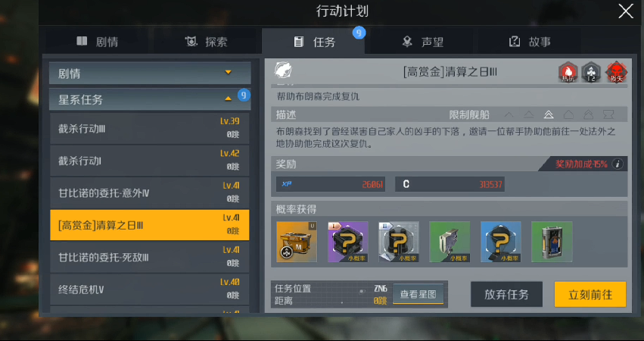Select the 截杀行动III mission entry
Viewport: 644px width, 341px height.
150,129
